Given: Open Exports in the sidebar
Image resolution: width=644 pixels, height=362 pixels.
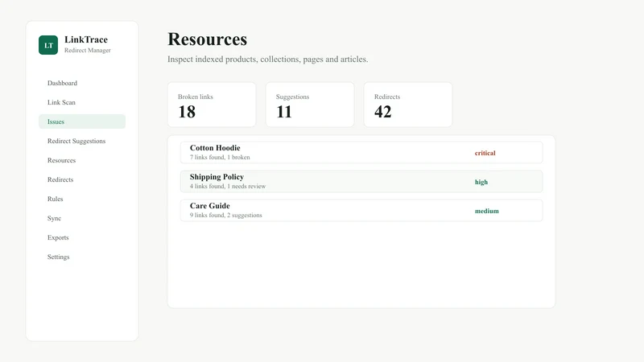Looking at the screenshot, I should (x=82, y=237).
